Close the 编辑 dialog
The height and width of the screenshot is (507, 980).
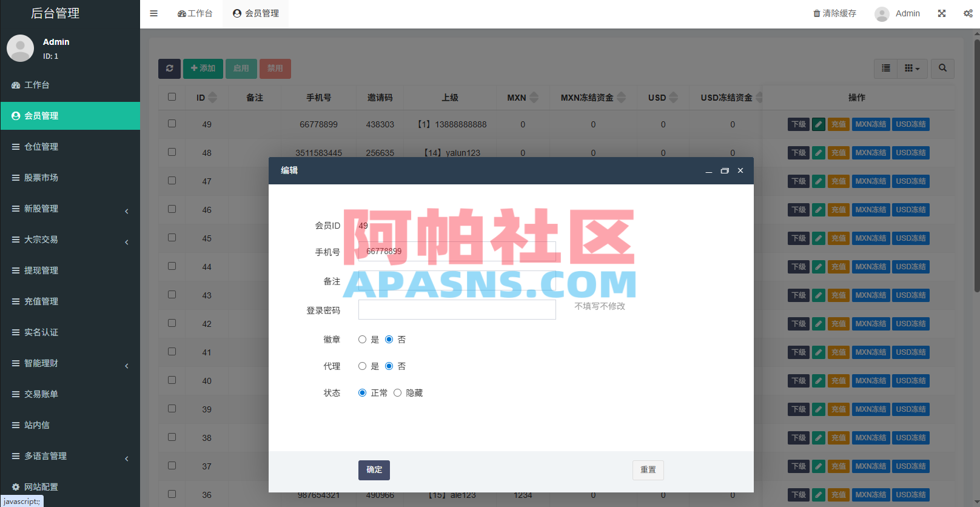[740, 171]
